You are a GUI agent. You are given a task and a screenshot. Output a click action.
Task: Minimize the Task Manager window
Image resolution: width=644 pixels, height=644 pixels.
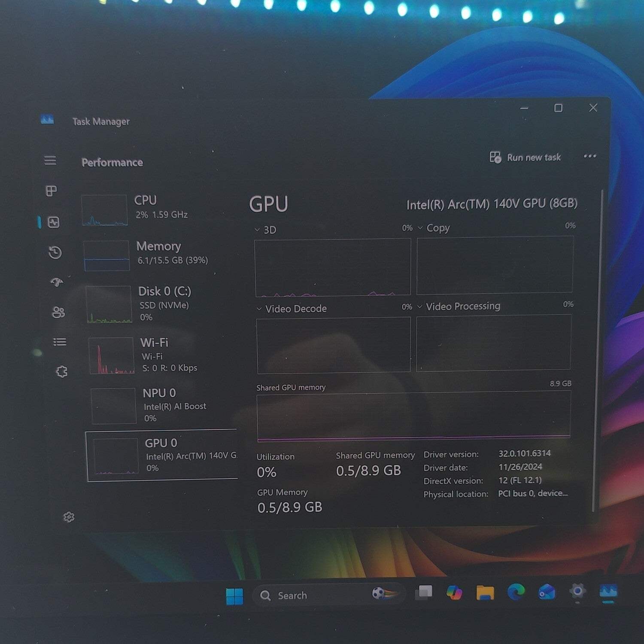(524, 108)
